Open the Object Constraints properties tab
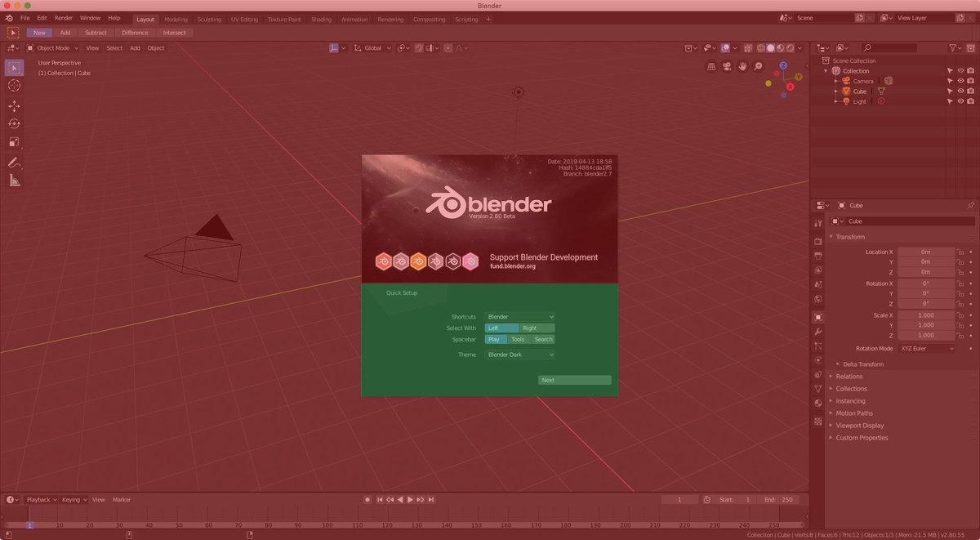 (x=818, y=375)
